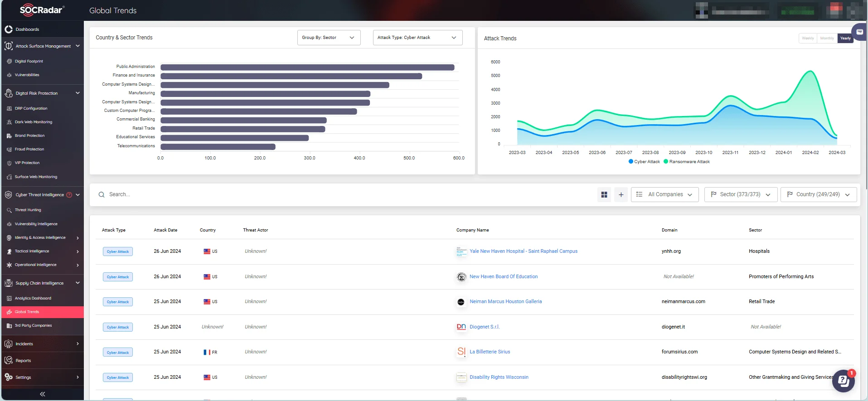Click the plus add button
This screenshot has height=401, width=868.
(621, 194)
